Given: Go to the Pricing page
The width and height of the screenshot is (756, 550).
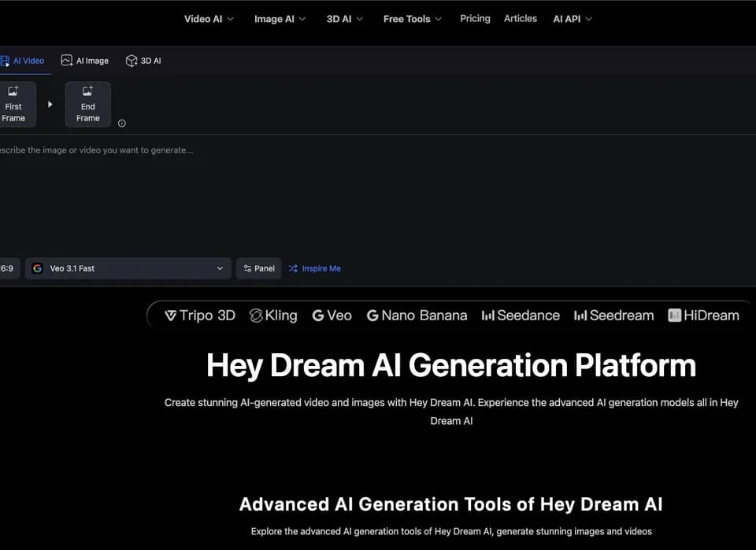Looking at the screenshot, I should tap(475, 18).
